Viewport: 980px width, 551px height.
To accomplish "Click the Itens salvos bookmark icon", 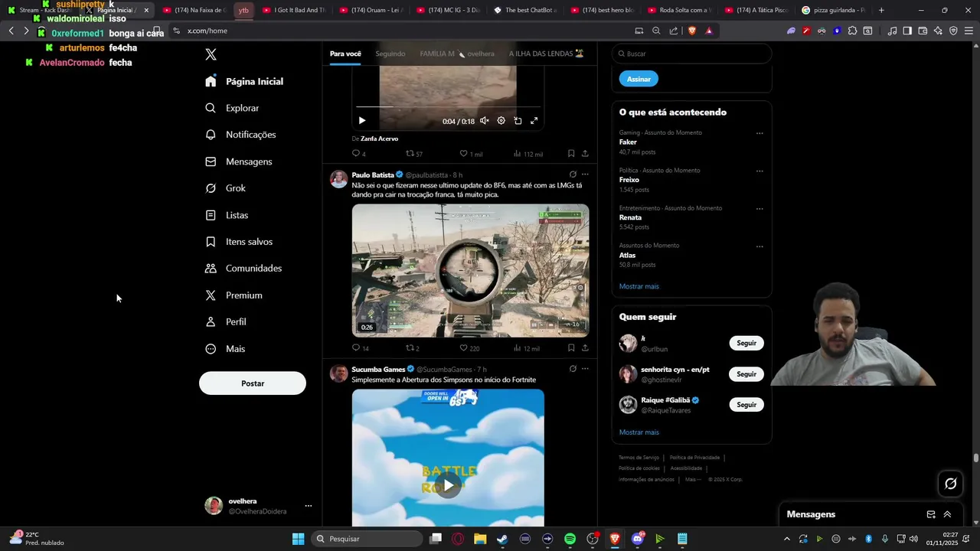I will [211, 242].
